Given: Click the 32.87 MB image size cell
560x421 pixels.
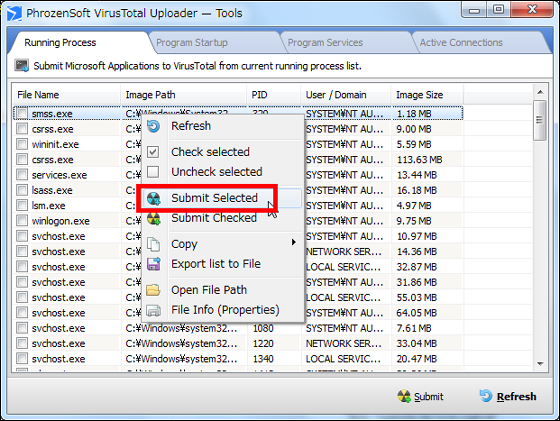Looking at the screenshot, I should coord(416,267).
